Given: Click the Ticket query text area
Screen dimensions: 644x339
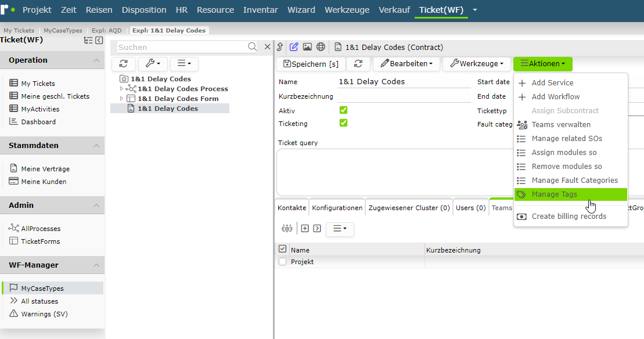Looking at the screenshot, I should click(394, 172).
